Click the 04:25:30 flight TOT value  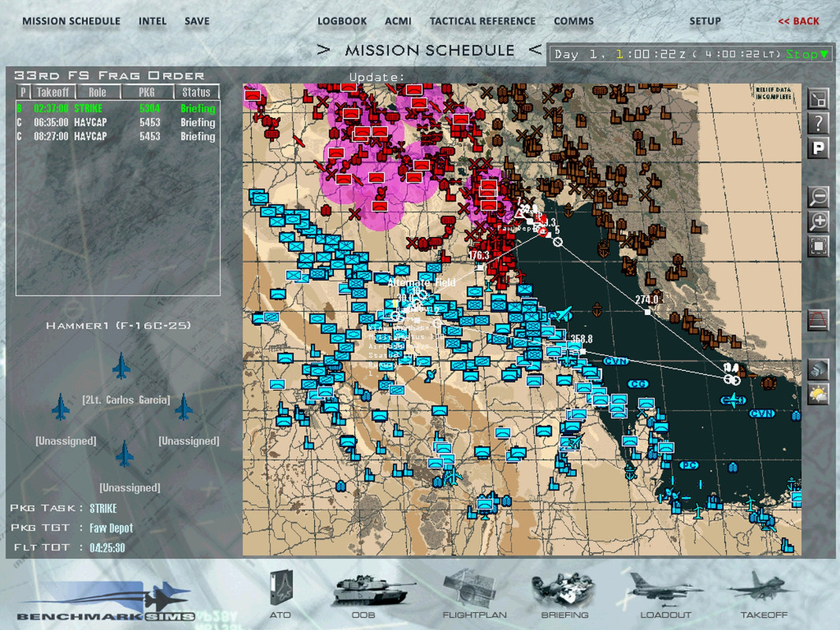coord(107,547)
